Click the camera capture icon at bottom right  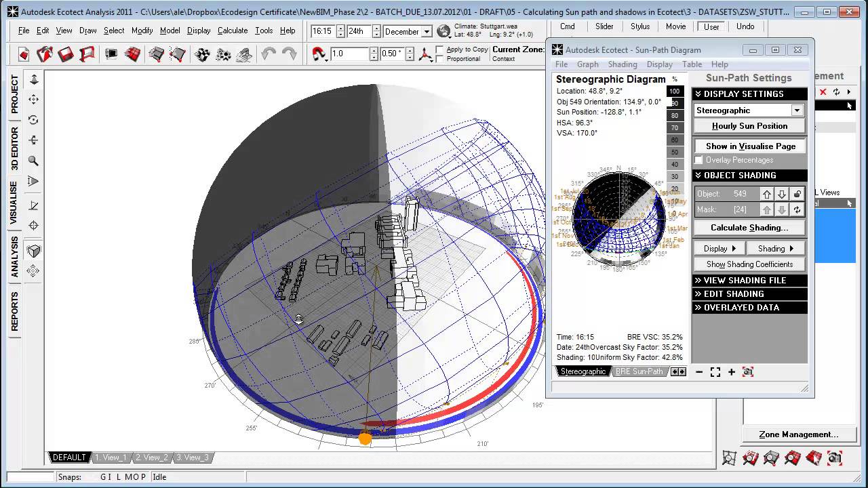pos(835,458)
